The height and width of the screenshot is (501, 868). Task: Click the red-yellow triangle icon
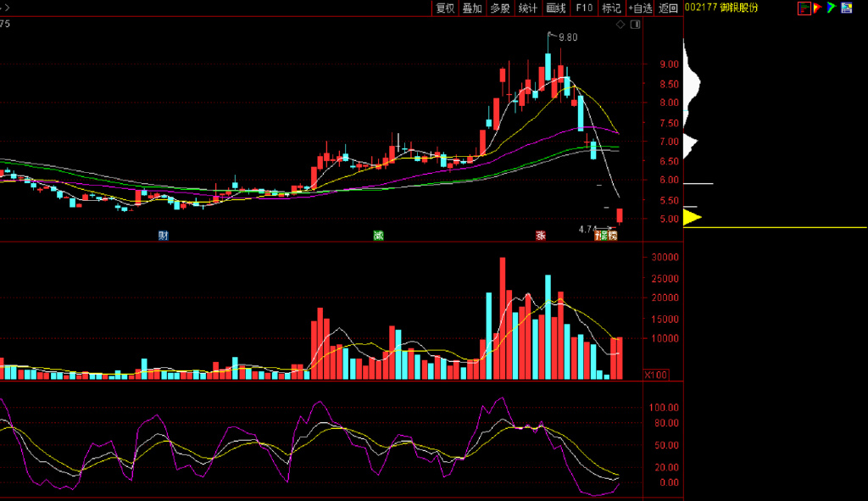tap(818, 8)
